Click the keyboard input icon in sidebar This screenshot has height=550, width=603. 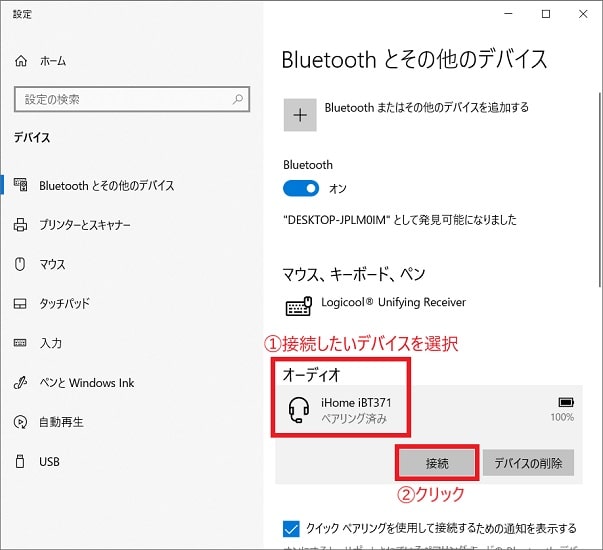tap(20, 343)
